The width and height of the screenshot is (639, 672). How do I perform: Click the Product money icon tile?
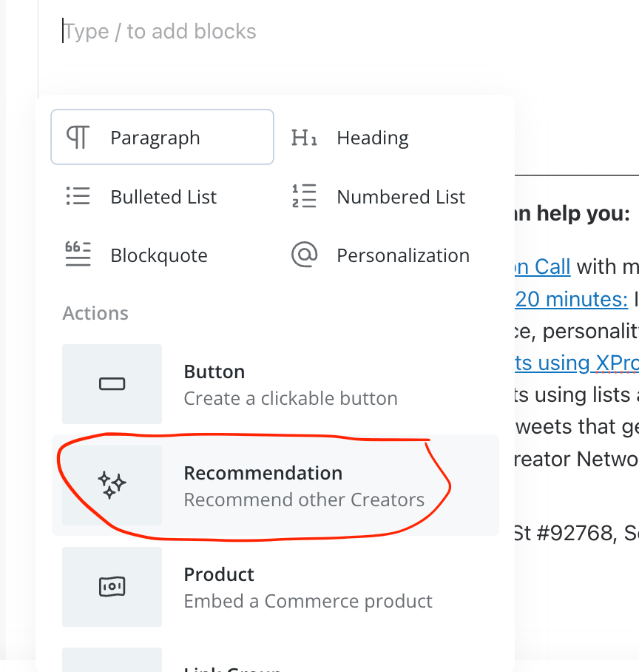tap(112, 587)
